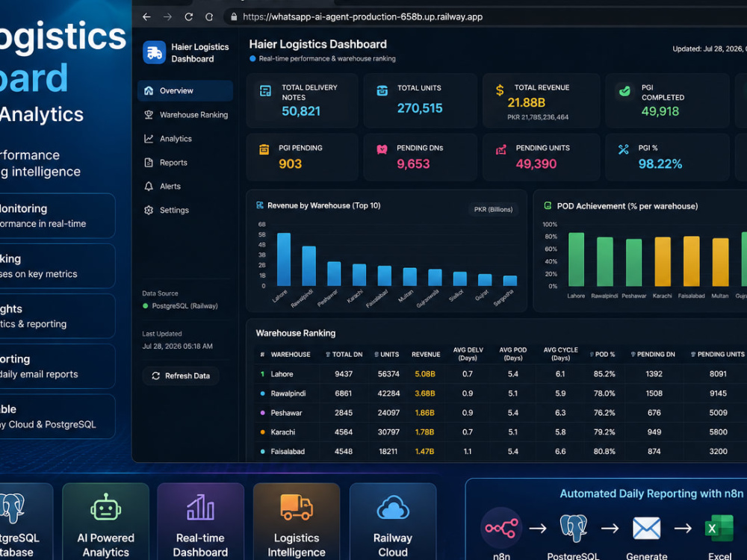747x560 pixels.
Task: Click the browser back arrow
Action: coord(146,17)
